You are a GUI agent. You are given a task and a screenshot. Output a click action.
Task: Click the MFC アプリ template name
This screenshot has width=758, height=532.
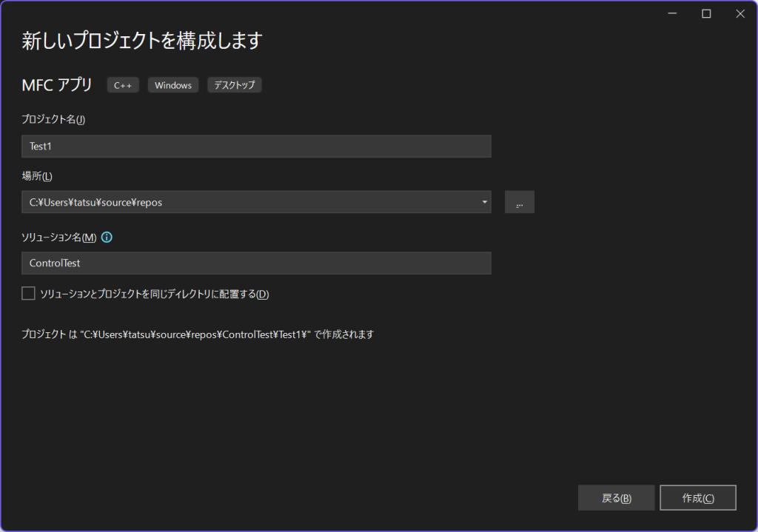pyautogui.click(x=57, y=85)
